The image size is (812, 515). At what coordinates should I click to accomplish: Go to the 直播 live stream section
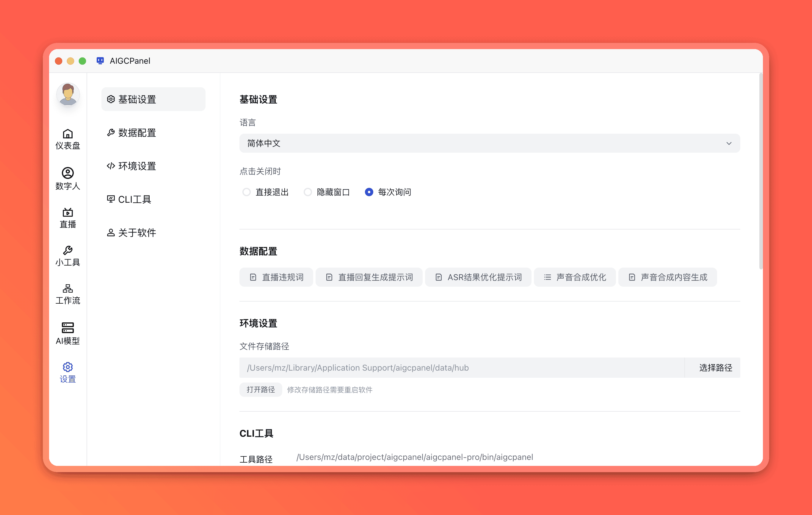[68, 218]
